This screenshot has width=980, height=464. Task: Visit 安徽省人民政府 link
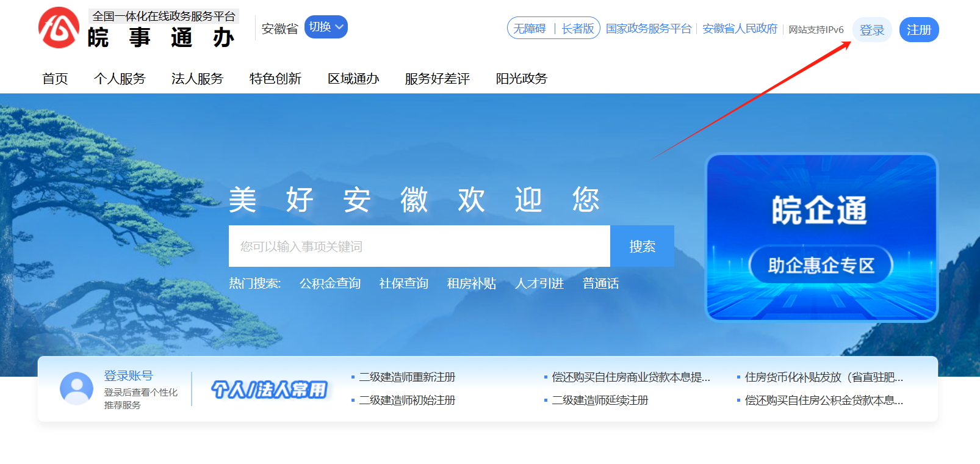(x=740, y=29)
